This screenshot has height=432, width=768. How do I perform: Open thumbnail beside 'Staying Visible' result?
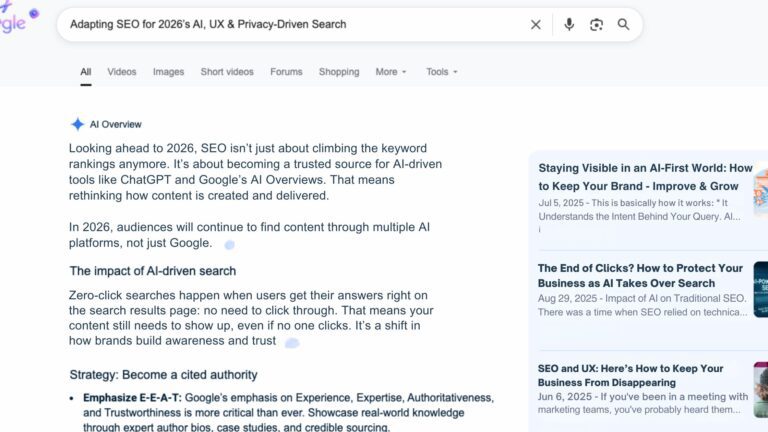pyautogui.click(x=761, y=191)
